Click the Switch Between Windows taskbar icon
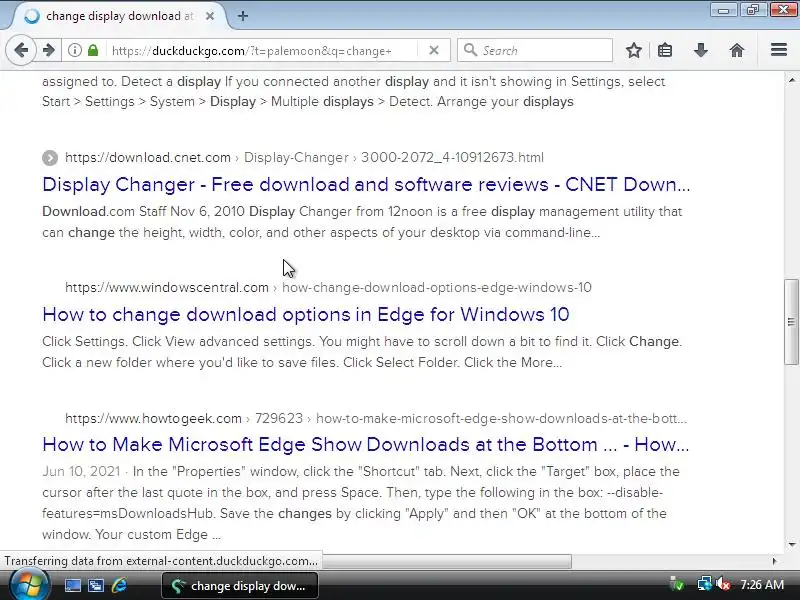 [96, 585]
